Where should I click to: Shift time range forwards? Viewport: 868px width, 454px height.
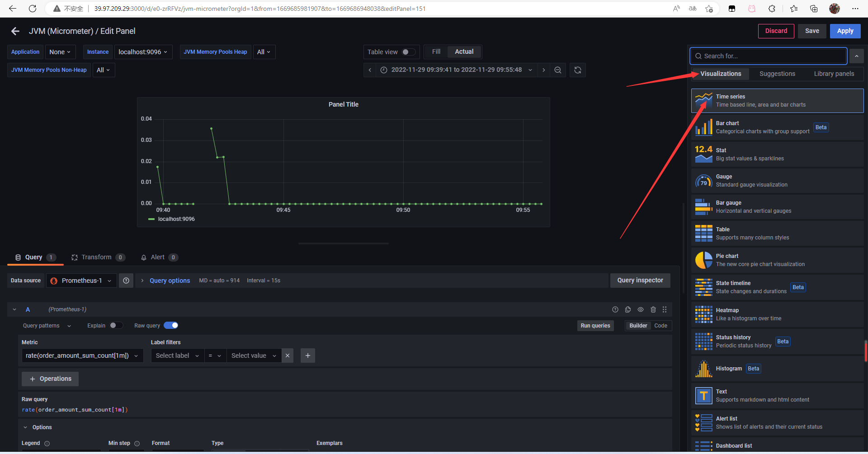(543, 70)
